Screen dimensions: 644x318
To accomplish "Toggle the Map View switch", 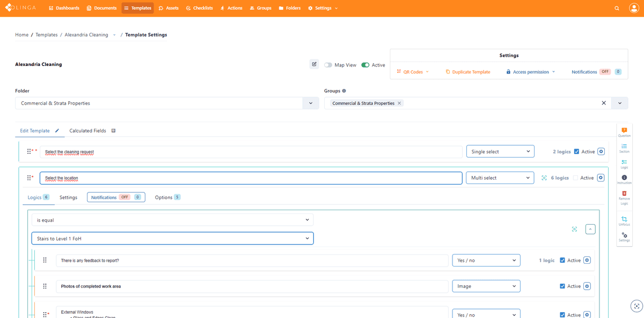I will click(x=328, y=65).
